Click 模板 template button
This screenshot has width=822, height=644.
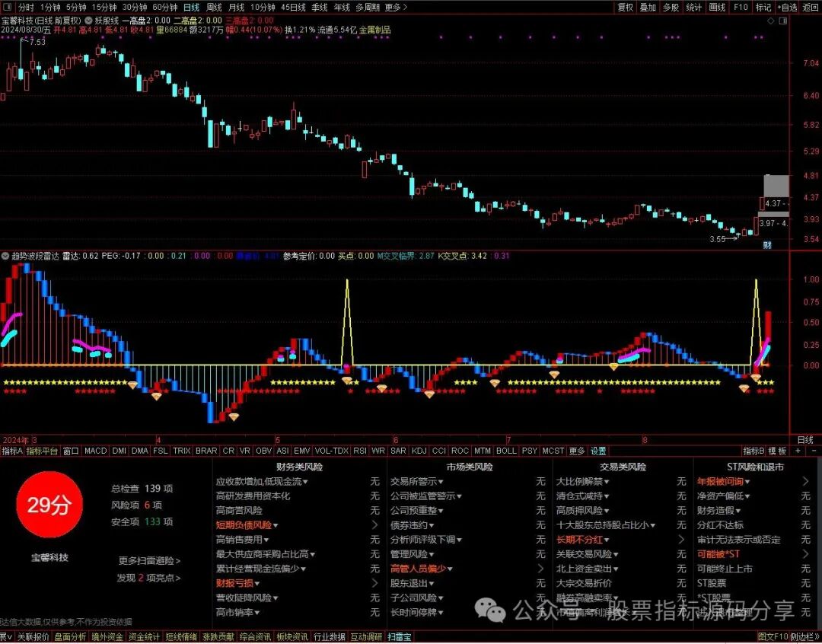point(777,451)
